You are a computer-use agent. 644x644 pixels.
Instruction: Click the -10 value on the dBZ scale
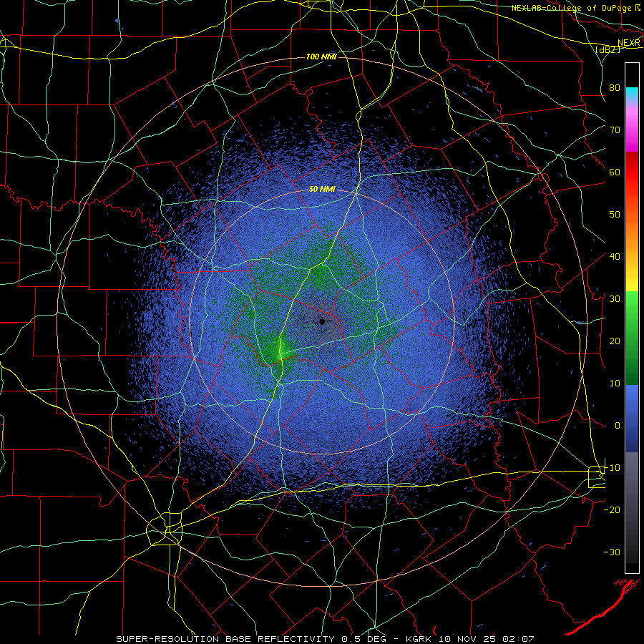pos(612,468)
